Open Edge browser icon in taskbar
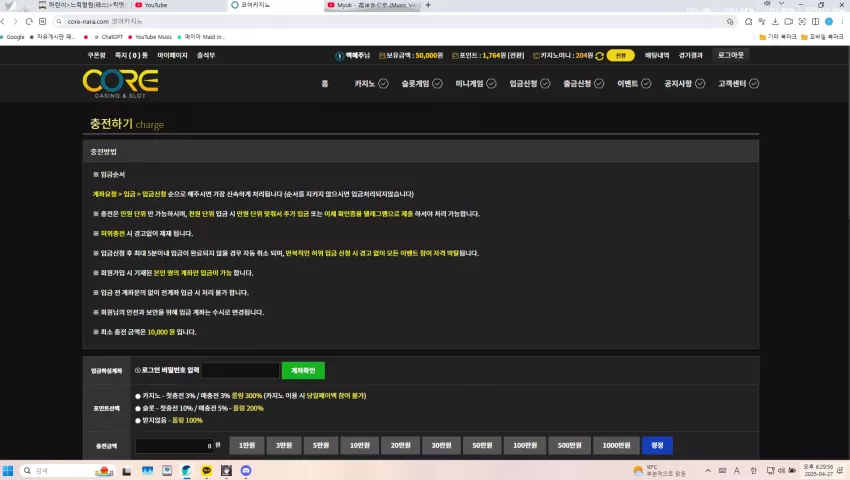 coord(186,470)
